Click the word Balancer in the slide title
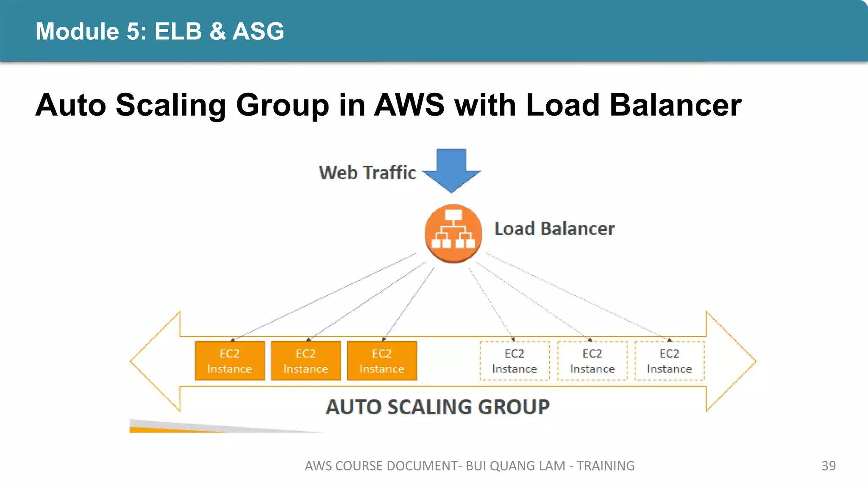This screenshot has height=488, width=868. click(x=676, y=105)
